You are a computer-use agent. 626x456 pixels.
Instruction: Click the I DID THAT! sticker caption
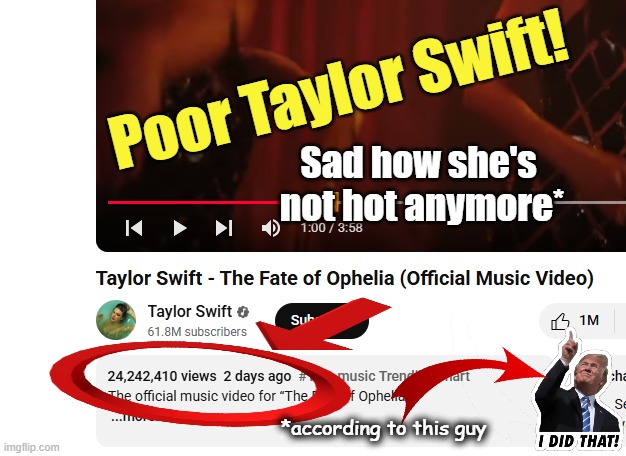point(578,442)
